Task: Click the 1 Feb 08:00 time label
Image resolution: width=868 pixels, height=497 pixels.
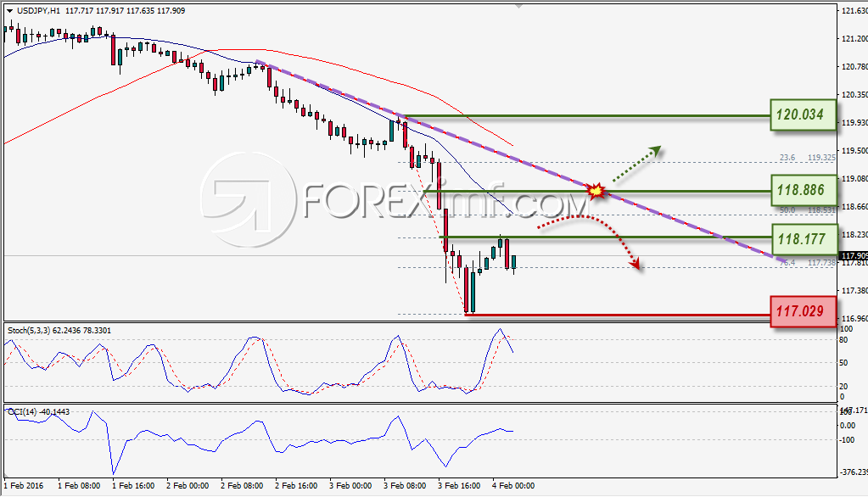Action: (x=79, y=486)
